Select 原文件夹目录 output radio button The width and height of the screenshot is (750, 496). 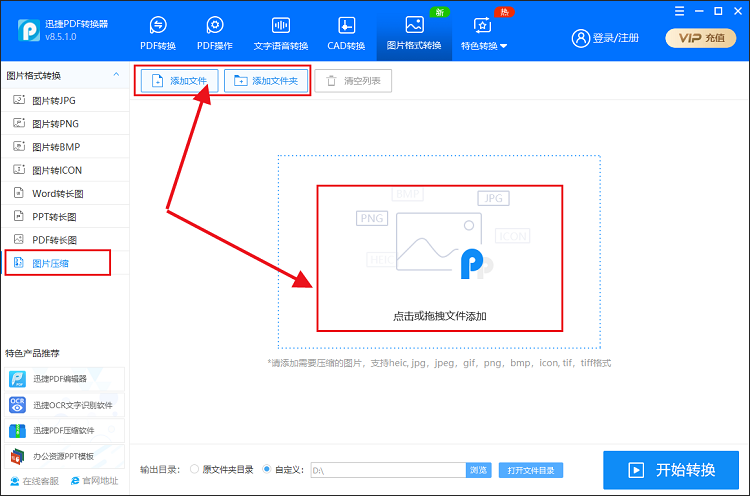click(194, 469)
